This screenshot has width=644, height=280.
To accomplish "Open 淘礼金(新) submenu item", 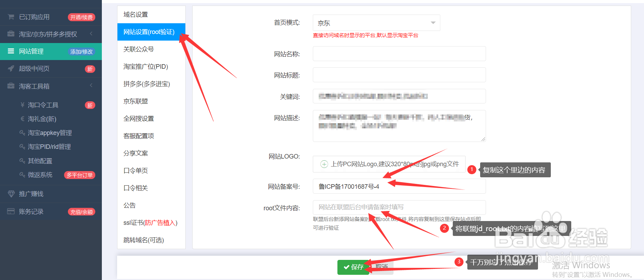I will tap(51, 119).
